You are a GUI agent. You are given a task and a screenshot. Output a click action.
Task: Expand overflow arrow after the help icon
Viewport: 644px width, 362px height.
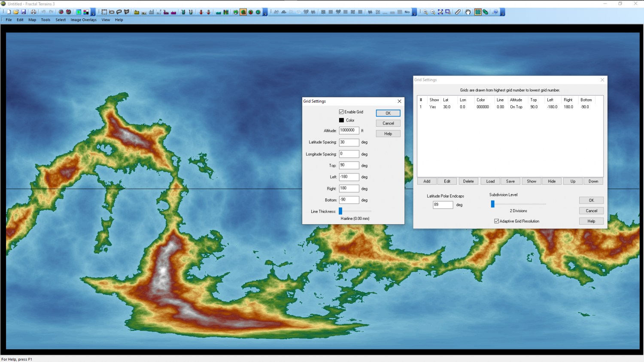click(x=503, y=12)
